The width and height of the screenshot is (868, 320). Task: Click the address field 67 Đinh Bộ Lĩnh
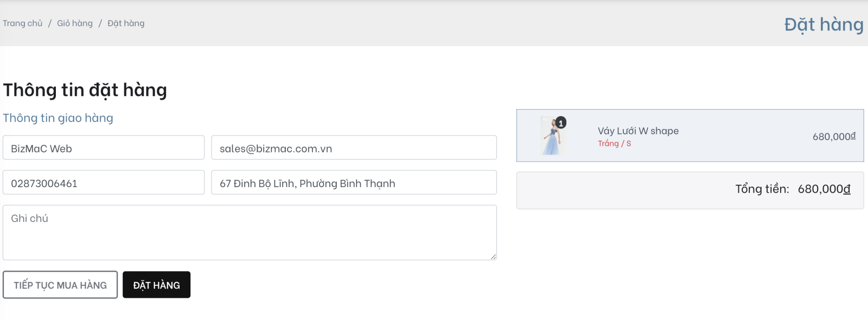(354, 182)
